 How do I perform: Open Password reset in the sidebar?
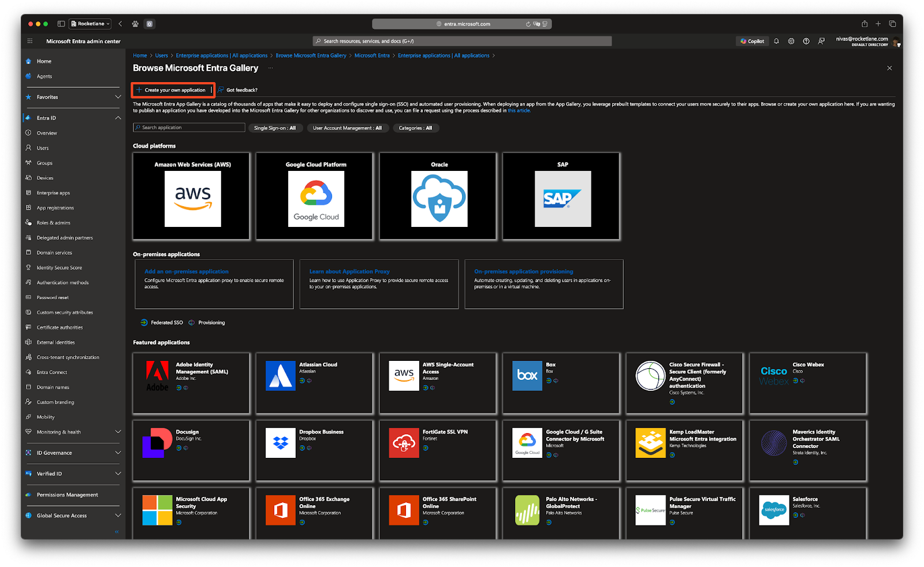pyautogui.click(x=53, y=297)
